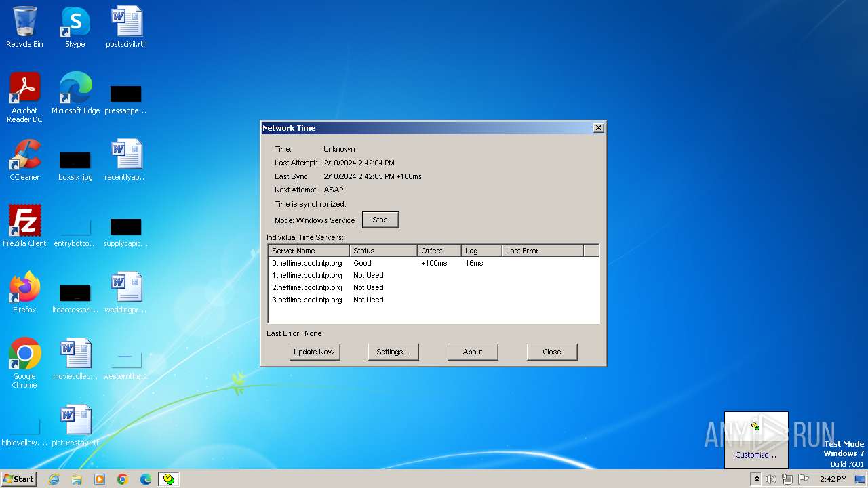The image size is (868, 488).
Task: Open Chrome from the taskbar
Action: coord(123,479)
